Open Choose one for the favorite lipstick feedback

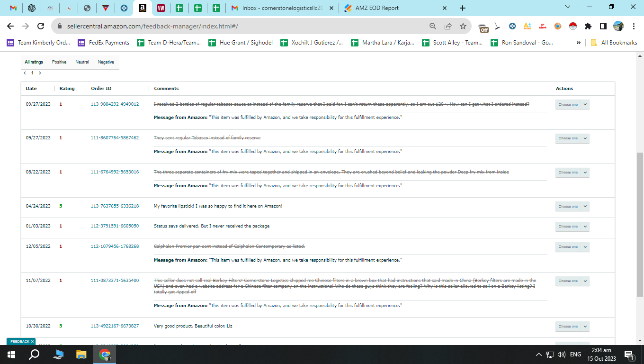572,206
